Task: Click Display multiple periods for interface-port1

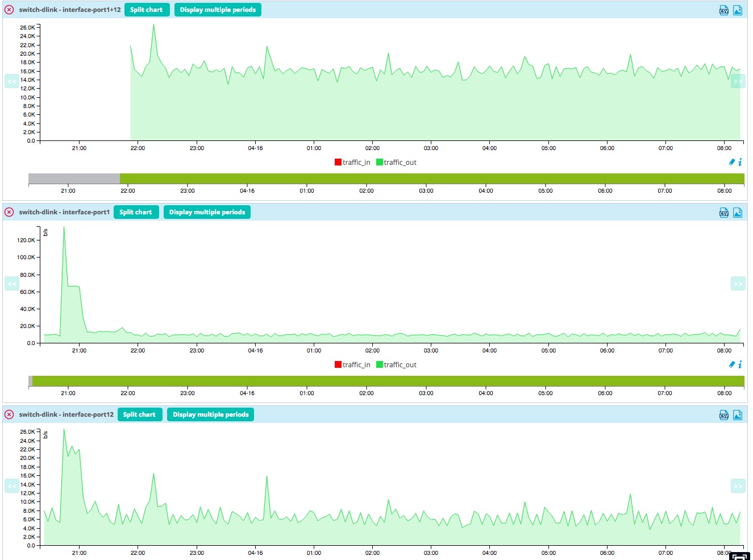Action: (x=207, y=212)
